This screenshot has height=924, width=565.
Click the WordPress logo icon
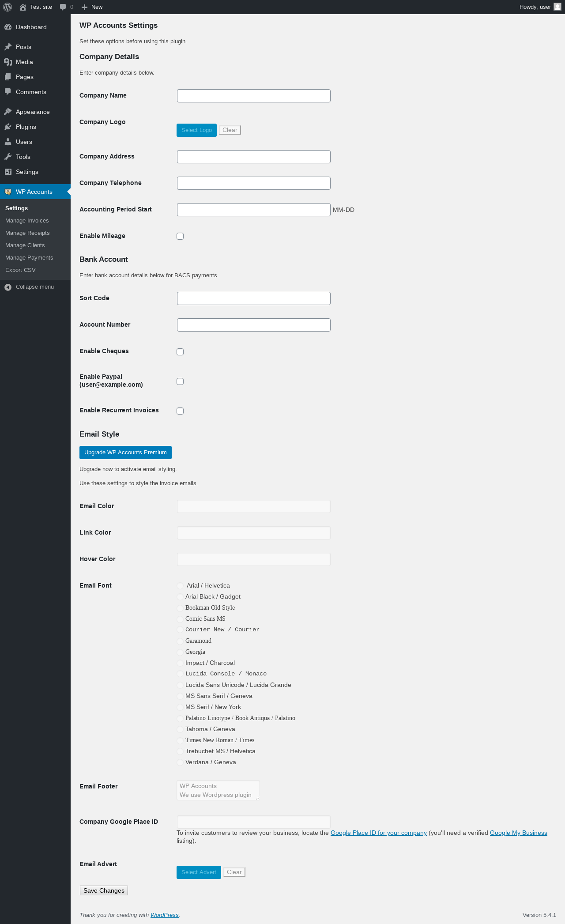click(8, 7)
